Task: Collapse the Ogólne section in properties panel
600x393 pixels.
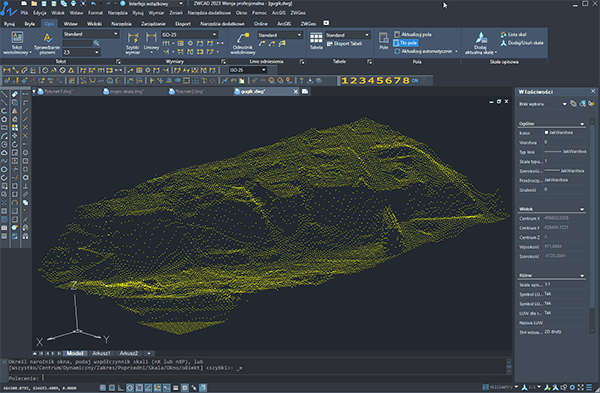Action: point(582,124)
